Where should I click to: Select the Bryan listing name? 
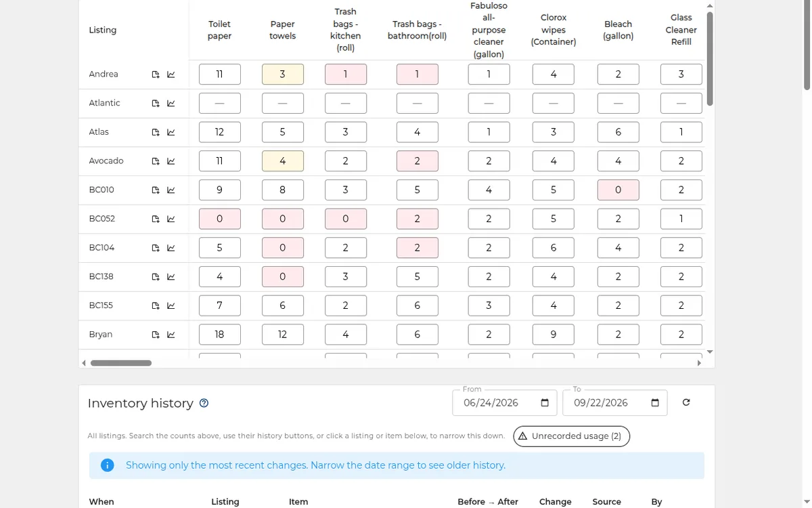[x=101, y=335]
